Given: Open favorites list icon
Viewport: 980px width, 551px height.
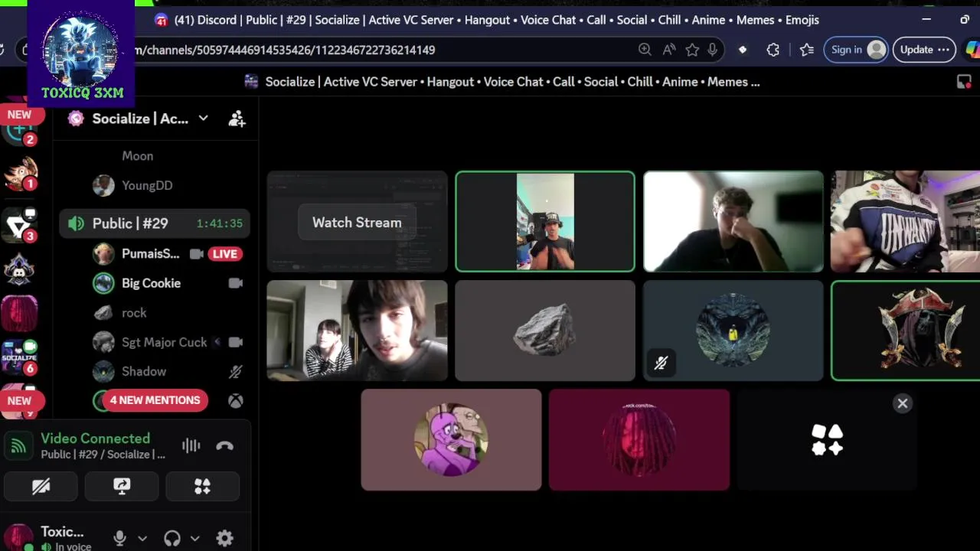Looking at the screenshot, I should click(807, 50).
